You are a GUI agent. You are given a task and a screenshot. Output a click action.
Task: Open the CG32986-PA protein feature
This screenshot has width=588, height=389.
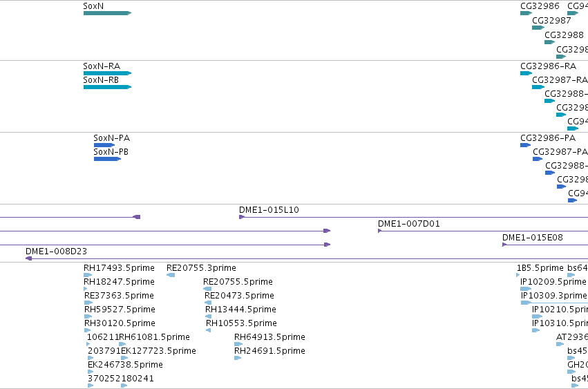[x=525, y=145]
